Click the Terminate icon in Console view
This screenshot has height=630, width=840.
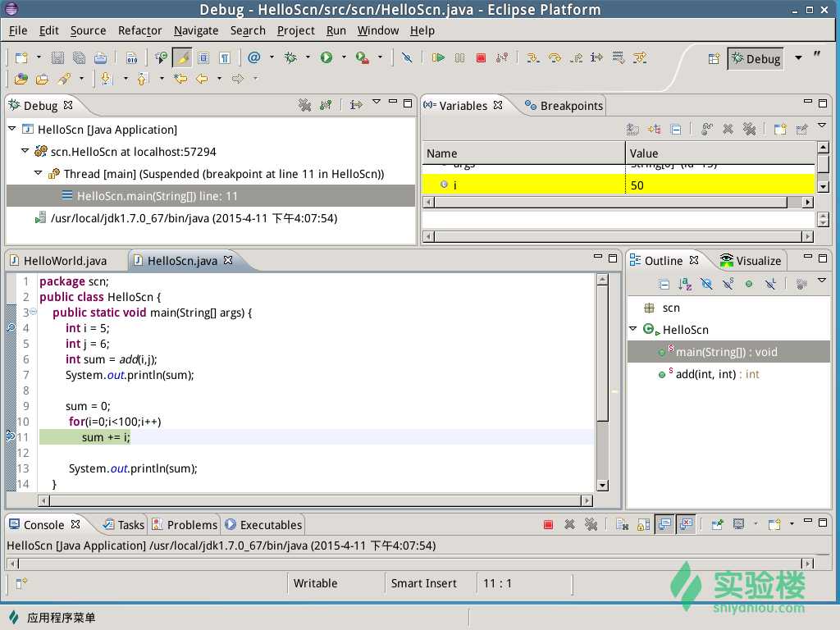(x=548, y=524)
